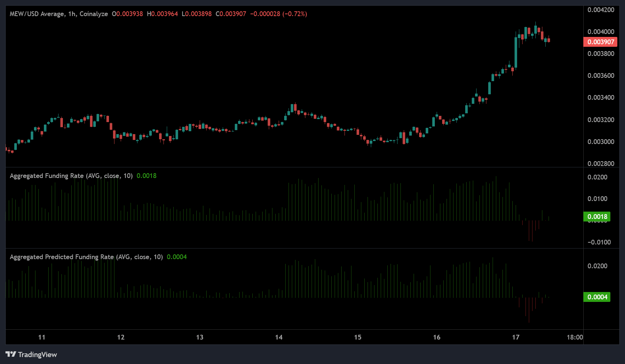The height and width of the screenshot is (364, 625).
Task: Click the TradingView brand text
Action: [37, 354]
